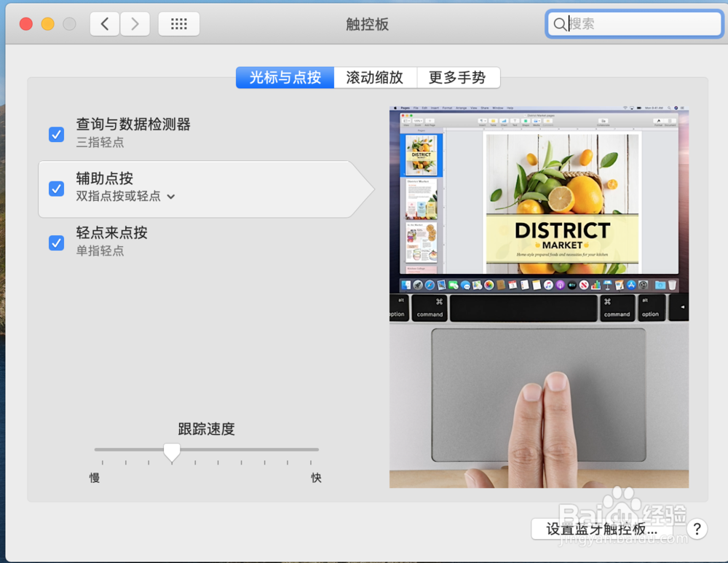Close the 触控板 window with the red button
Viewport: 728px width, 563px height.
pos(26,24)
